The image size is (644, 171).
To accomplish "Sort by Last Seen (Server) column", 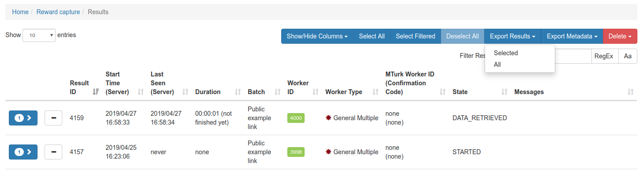I will [x=185, y=92].
